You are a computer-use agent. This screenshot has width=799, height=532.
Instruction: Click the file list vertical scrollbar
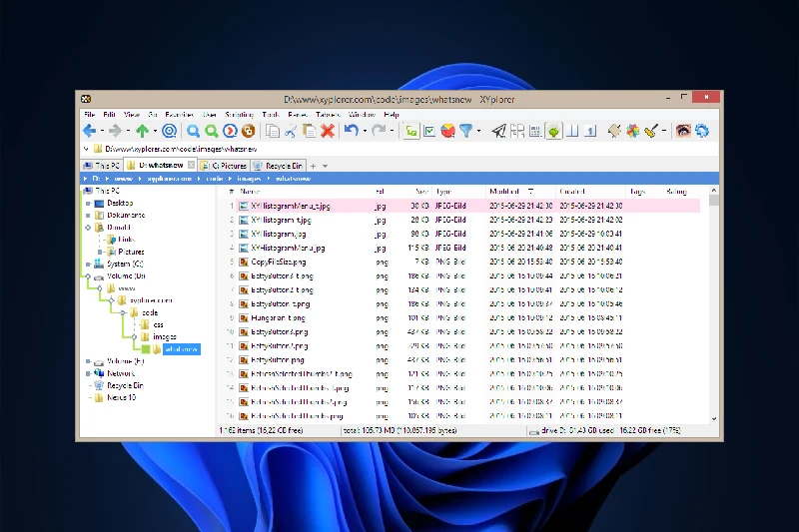point(713,304)
